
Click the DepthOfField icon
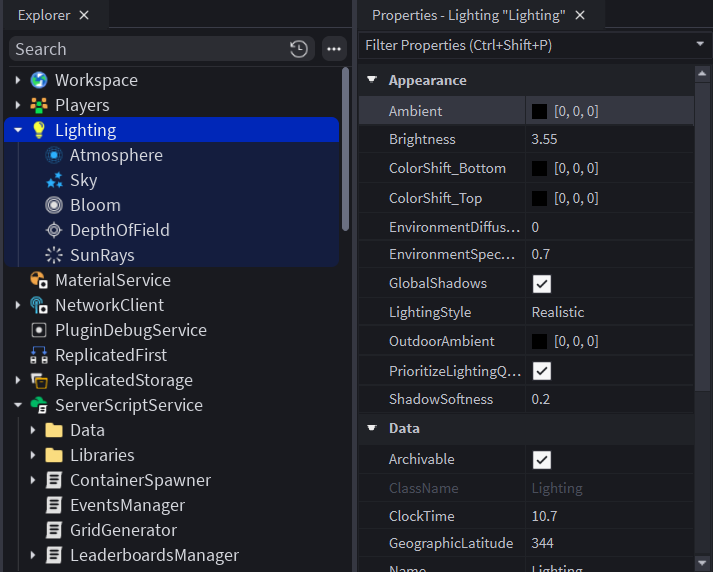tap(54, 230)
